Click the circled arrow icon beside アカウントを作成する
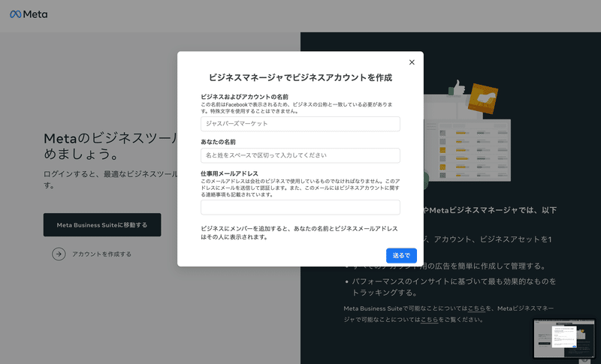601x364 pixels. tap(59, 254)
